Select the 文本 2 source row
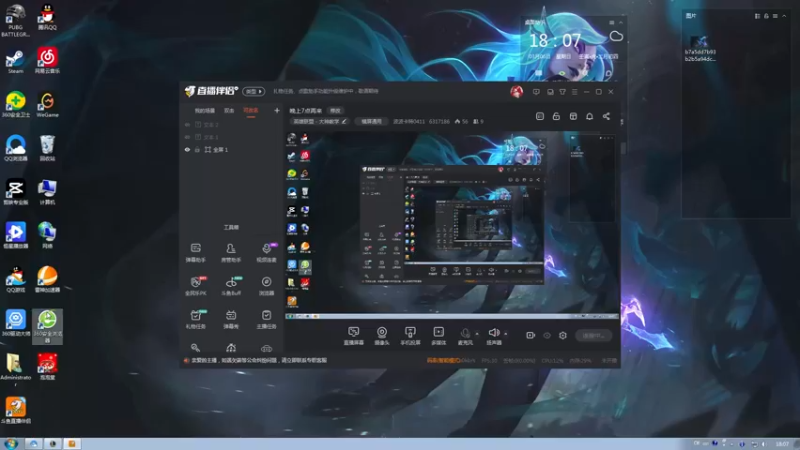The width and height of the screenshot is (800, 450). tap(232, 124)
